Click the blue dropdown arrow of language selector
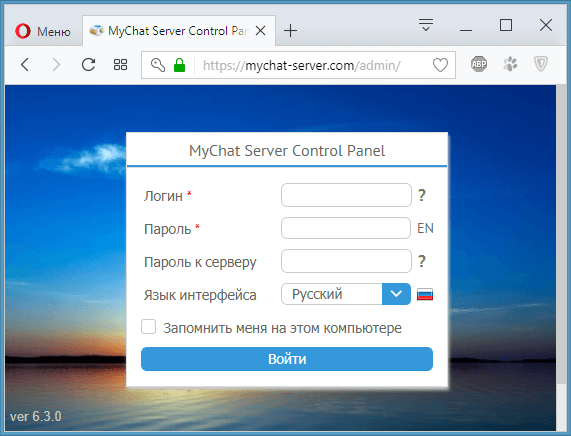Image resolution: width=571 pixels, height=436 pixels. [396, 294]
